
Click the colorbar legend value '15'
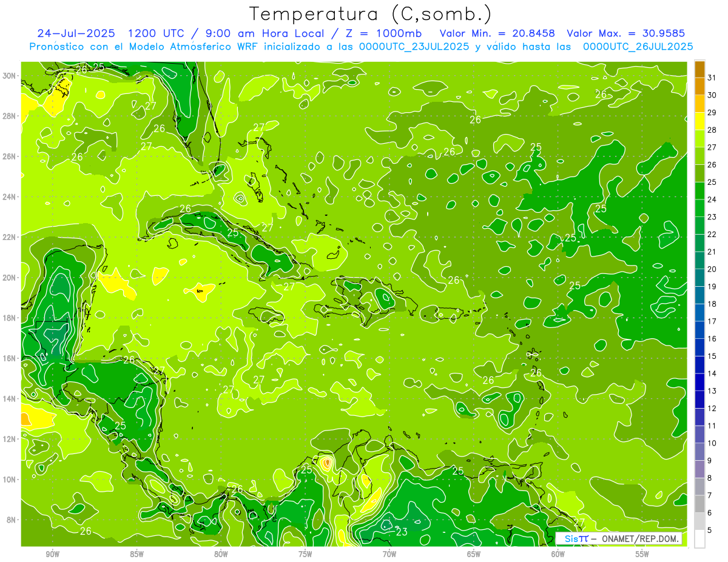tap(712, 356)
